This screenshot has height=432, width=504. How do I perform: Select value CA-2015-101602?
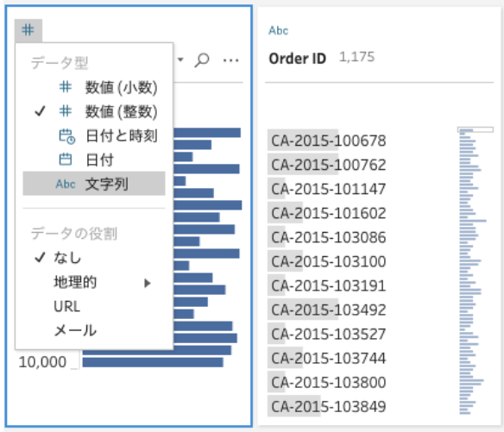point(328,213)
